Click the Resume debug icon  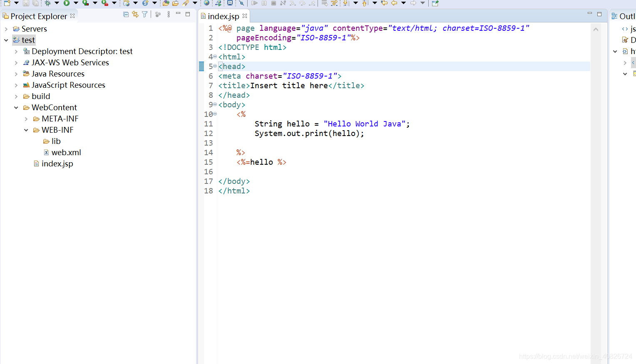pos(254,3)
